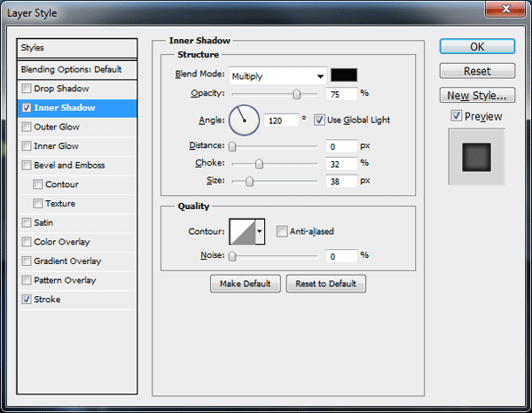Screen dimensions: 532x413
Task: Enable the Inner Glow checkbox
Action: point(27,146)
